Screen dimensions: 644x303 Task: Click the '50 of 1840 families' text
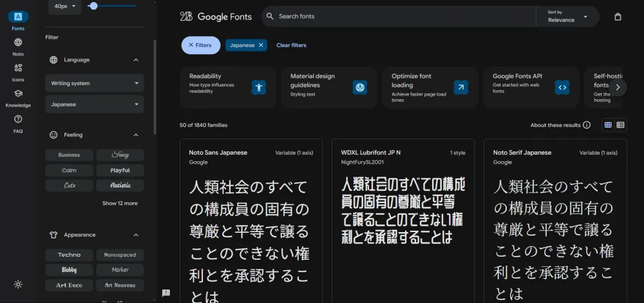coord(204,125)
